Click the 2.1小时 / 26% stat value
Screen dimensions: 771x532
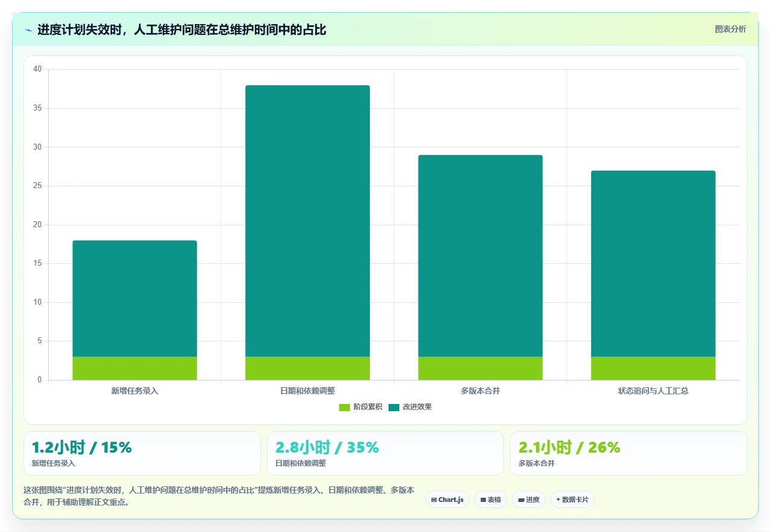[x=570, y=447]
